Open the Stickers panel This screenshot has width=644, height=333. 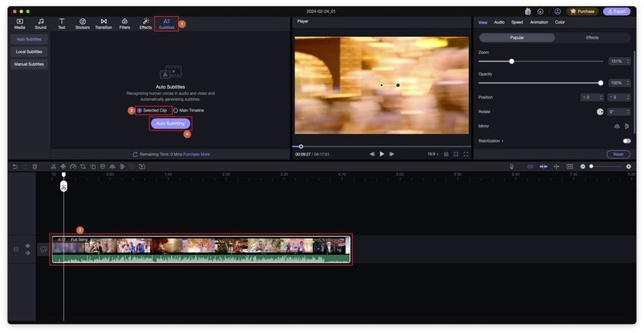coord(83,24)
